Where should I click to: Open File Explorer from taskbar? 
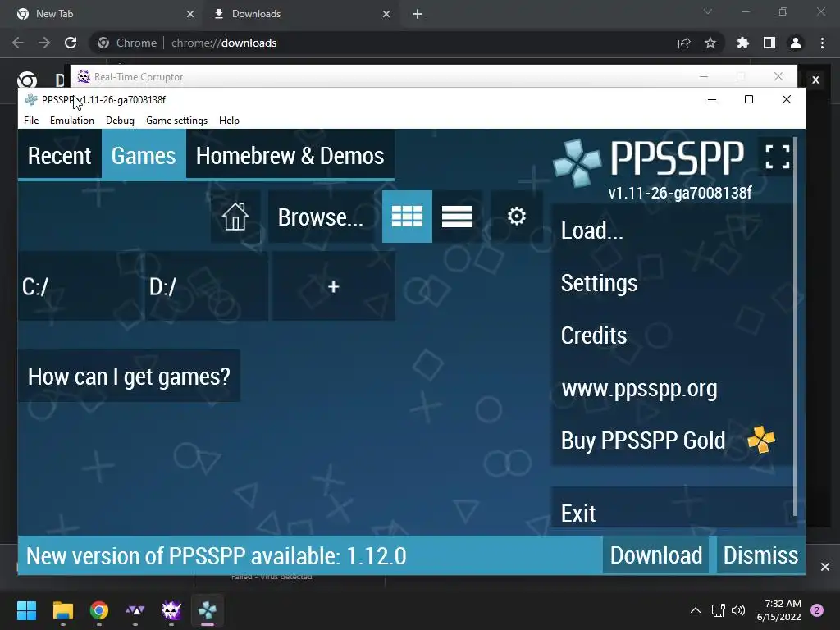tap(62, 610)
